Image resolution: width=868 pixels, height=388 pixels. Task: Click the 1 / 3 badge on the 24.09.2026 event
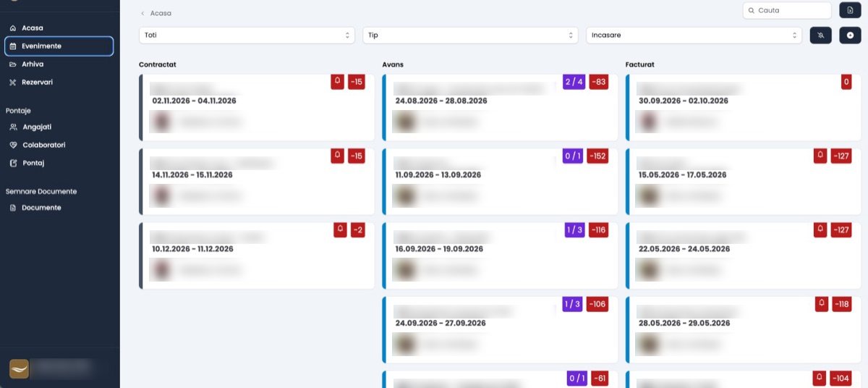[573, 304]
